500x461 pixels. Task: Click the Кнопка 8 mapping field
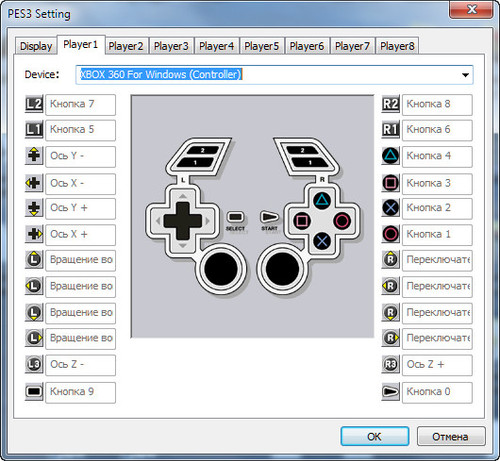coord(437,105)
